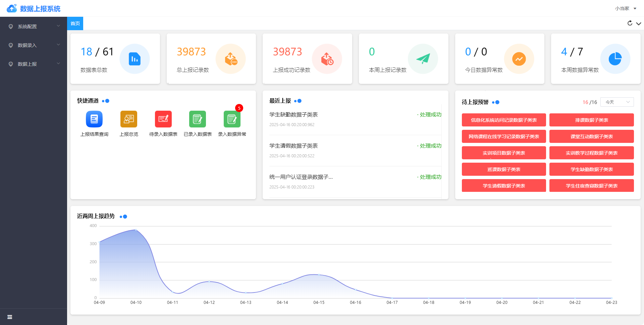Click the 04-12 data point on chart
644x325 pixels.
pyautogui.click(x=209, y=281)
